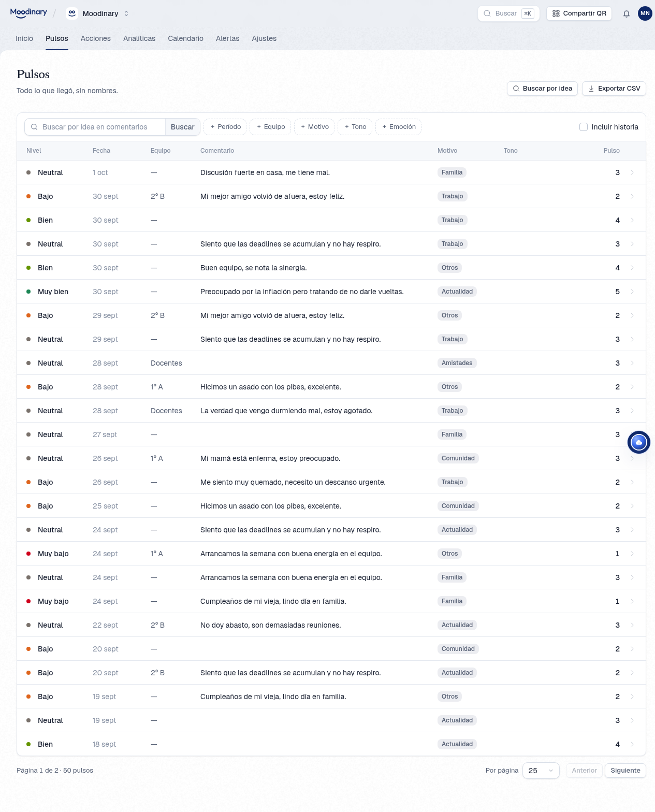This screenshot has height=812, width=655.
Task: Click the Anterior pagination button
Action: click(x=584, y=771)
